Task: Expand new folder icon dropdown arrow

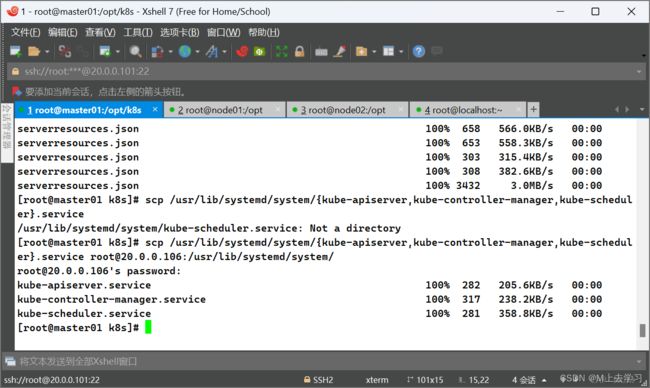Action: tap(374, 52)
